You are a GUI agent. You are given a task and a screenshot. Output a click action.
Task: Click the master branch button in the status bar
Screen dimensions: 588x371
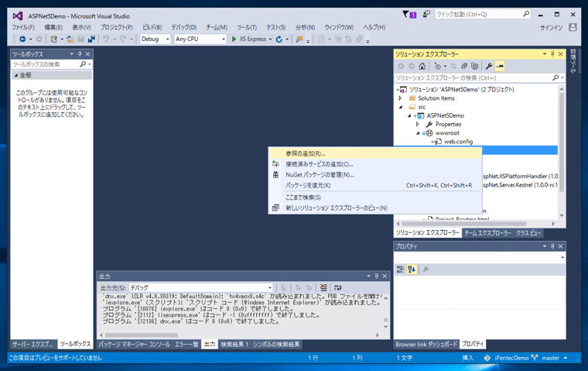pos(551,358)
